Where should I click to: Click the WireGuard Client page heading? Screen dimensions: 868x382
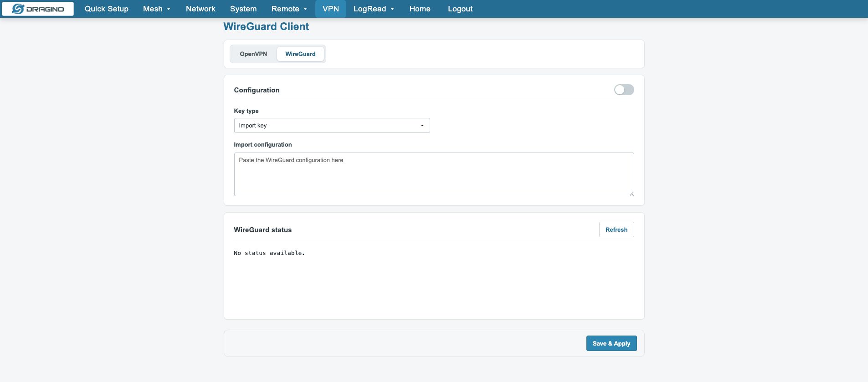tap(266, 26)
